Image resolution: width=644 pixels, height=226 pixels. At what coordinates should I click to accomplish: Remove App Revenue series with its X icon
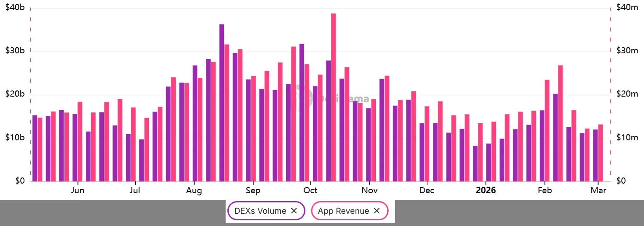(x=376, y=211)
